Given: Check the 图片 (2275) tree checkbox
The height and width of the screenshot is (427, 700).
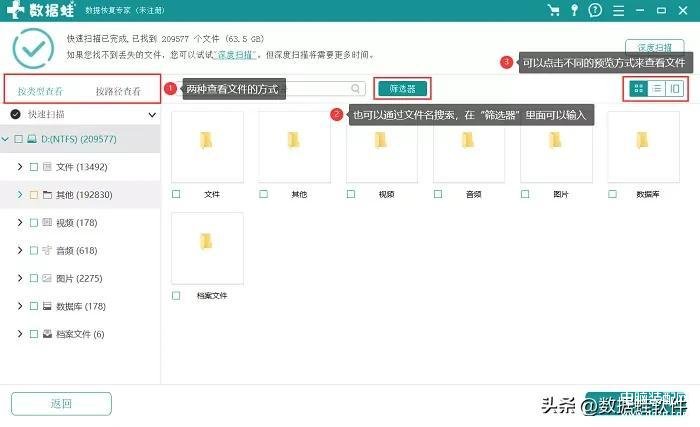Looking at the screenshot, I should tap(33, 278).
